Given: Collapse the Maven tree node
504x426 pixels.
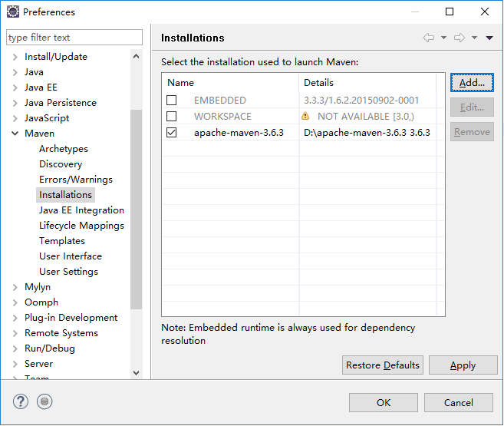Looking at the screenshot, I should (x=15, y=134).
